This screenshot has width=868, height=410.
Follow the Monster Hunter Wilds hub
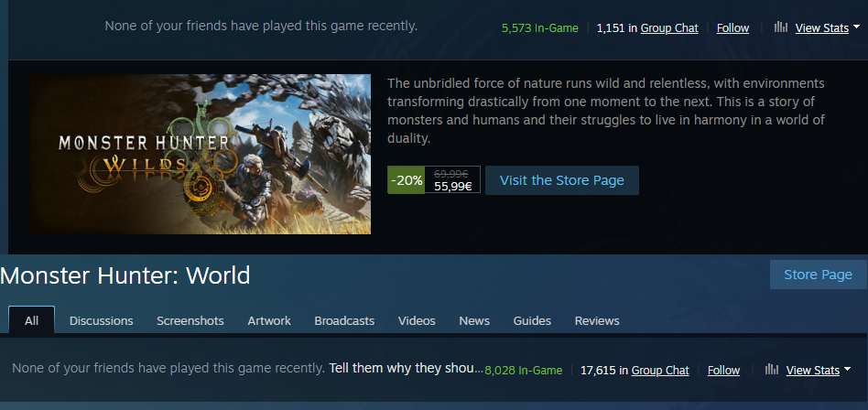pyautogui.click(x=732, y=27)
